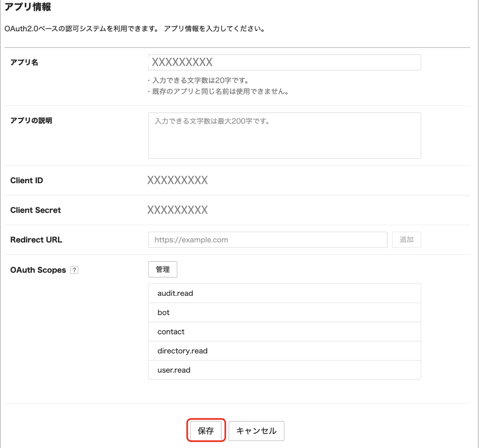Click the アプリ名 input field
The image size is (479, 448).
tap(285, 62)
